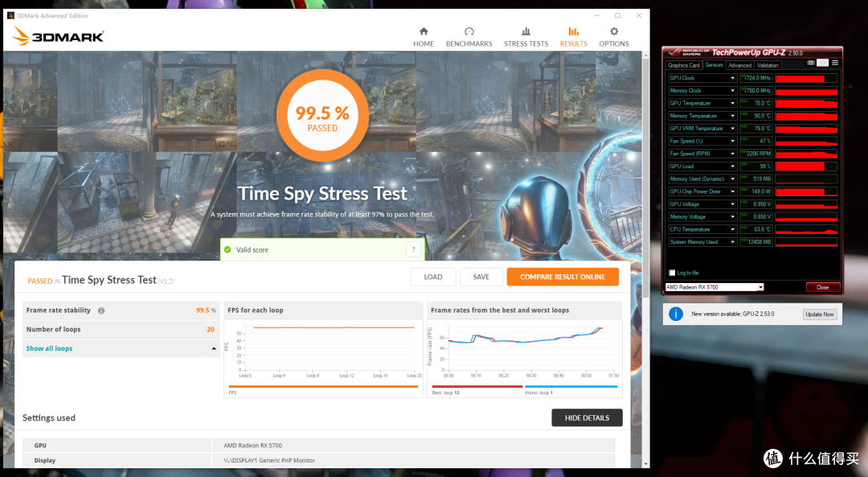
Task: Open the CPU Temperature sensor dropdown
Action: [x=732, y=229]
